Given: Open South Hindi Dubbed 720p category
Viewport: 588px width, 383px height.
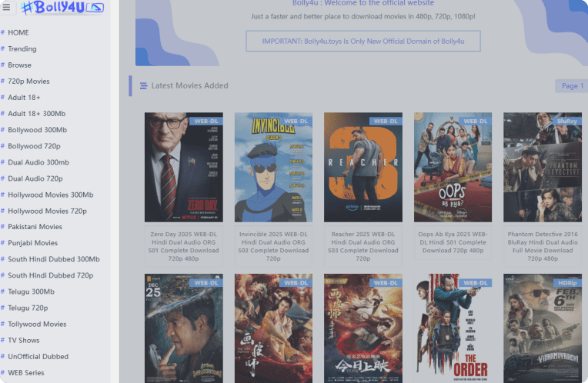Looking at the screenshot, I should 51,275.
